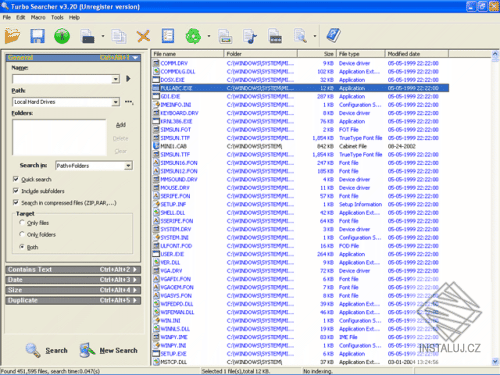Select the SHELL.DLL file row
Viewport: 500px width, 375px height.
click(300, 213)
